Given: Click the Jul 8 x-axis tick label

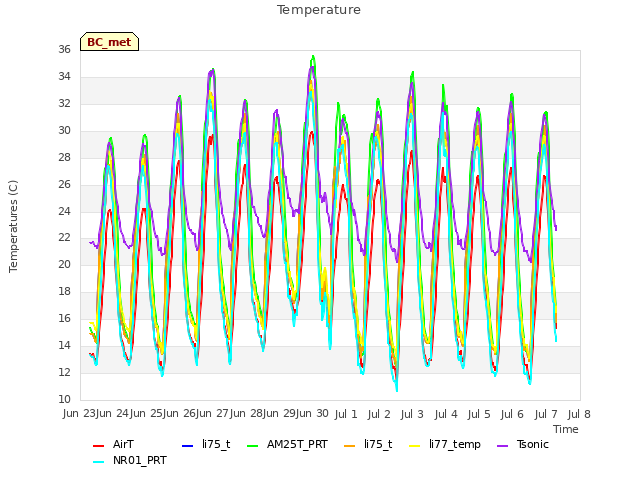Looking at the screenshot, I should click(x=579, y=414).
